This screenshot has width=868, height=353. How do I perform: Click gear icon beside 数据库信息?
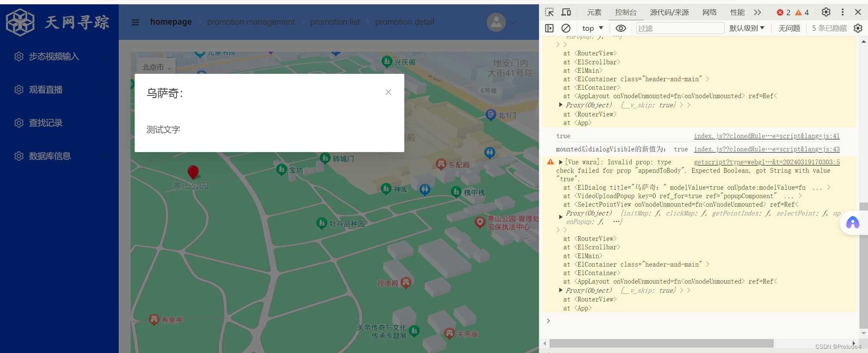click(x=19, y=156)
